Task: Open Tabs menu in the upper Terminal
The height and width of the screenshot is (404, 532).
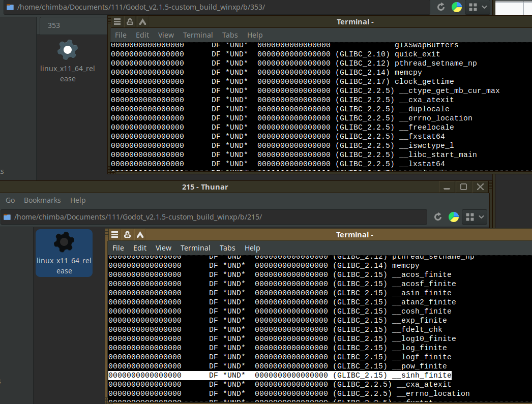Action: tap(230, 35)
